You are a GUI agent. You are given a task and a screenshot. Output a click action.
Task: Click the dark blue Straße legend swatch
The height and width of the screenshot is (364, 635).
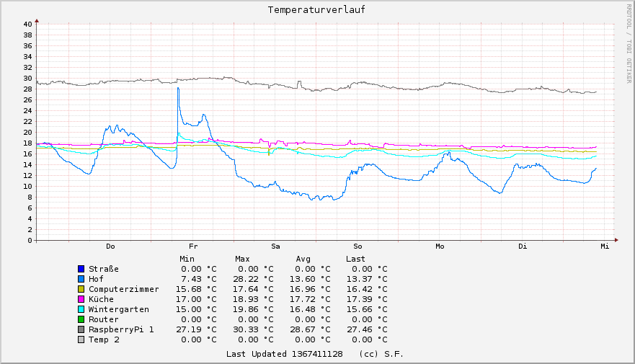pos(81,269)
